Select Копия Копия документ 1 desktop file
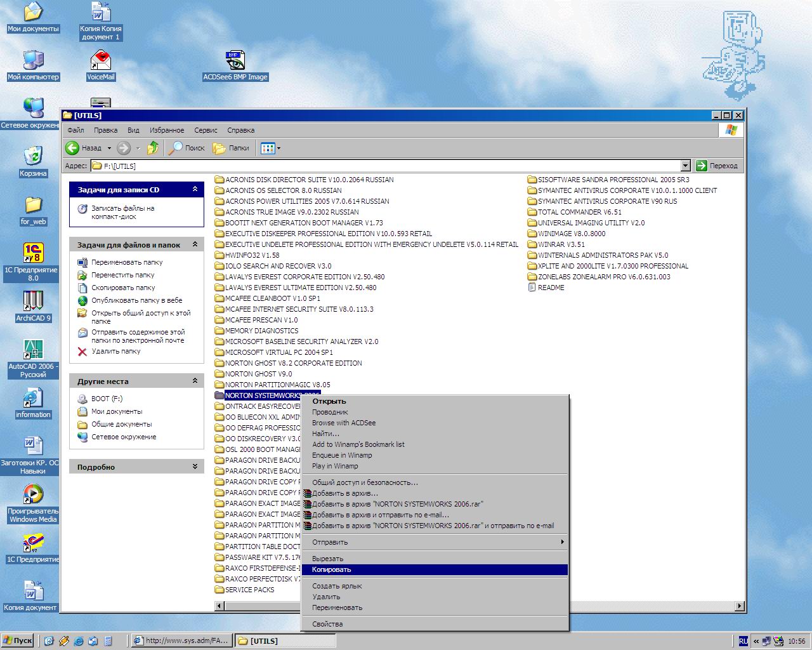This screenshot has height=650, width=812. pyautogui.click(x=101, y=22)
